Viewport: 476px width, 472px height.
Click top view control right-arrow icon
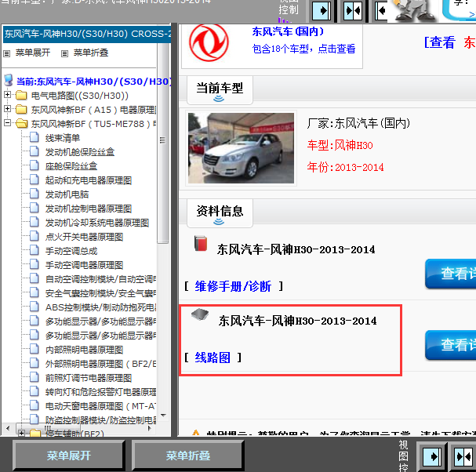click(322, 11)
